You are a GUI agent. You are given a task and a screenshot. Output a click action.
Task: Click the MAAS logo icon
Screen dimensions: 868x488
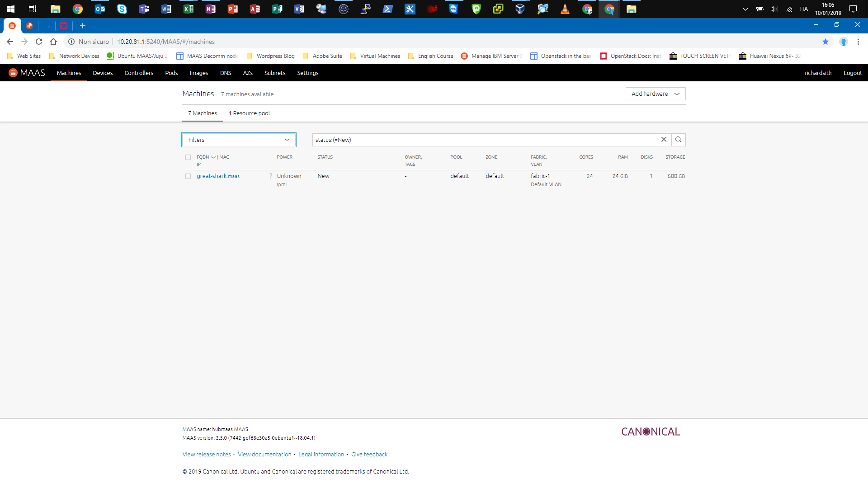pyautogui.click(x=13, y=73)
